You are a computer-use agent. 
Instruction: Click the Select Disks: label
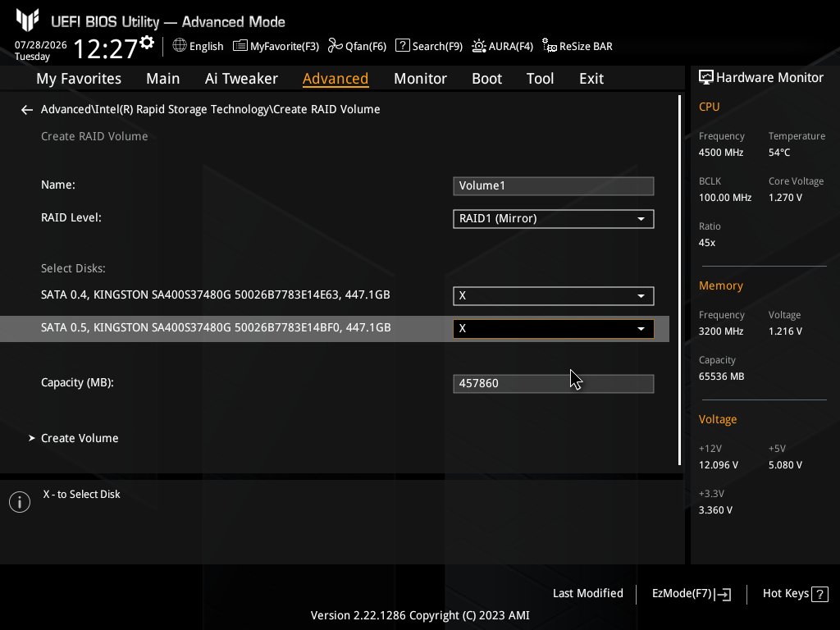[x=73, y=268]
